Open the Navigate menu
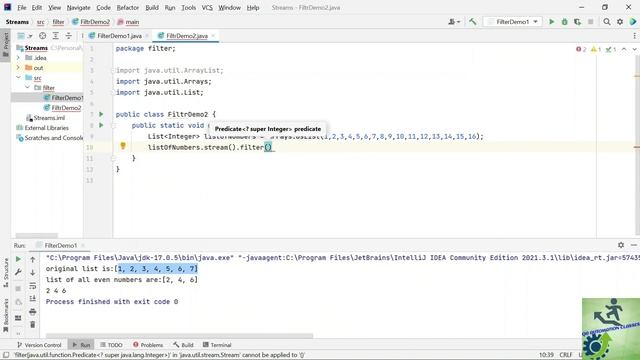 point(78,7)
